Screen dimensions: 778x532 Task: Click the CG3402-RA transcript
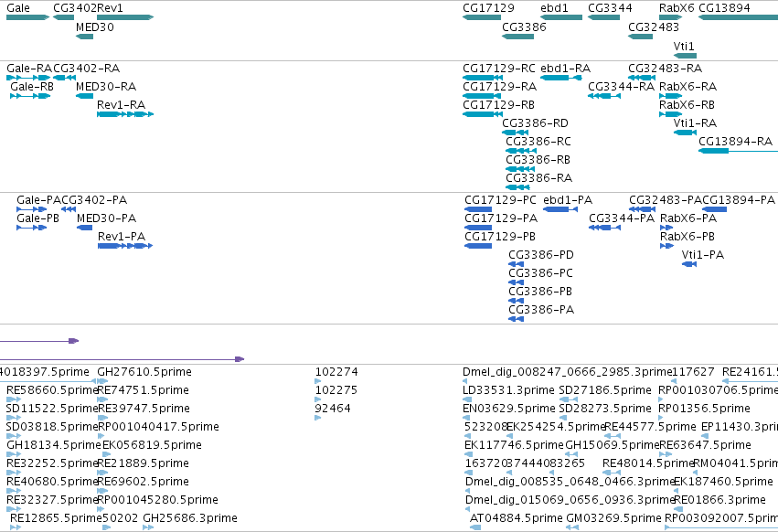tap(65, 78)
